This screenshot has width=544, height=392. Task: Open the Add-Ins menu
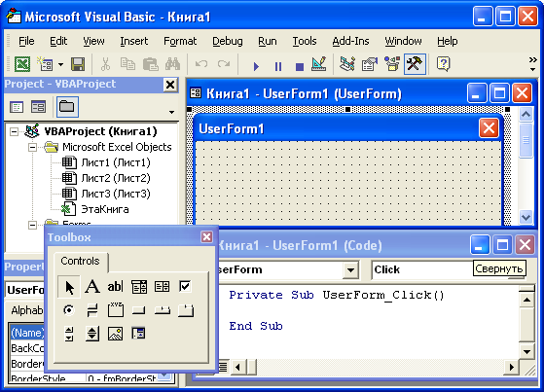[350, 41]
